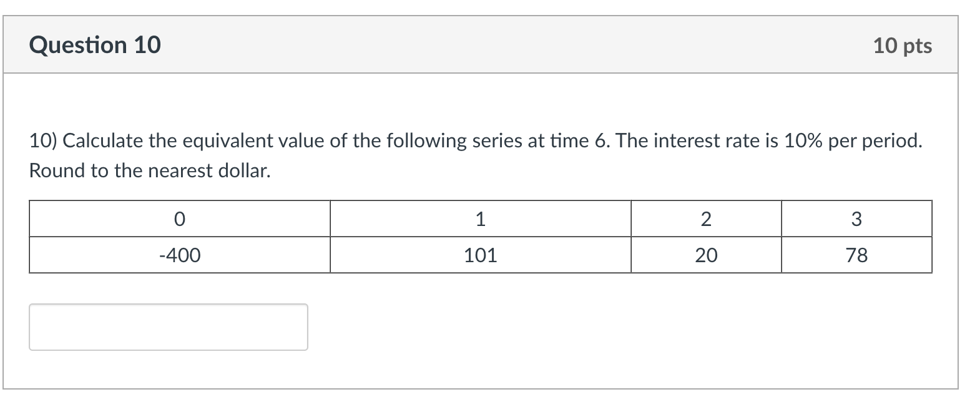Click the table cell showing 20
The width and height of the screenshot is (980, 417).
point(706,255)
